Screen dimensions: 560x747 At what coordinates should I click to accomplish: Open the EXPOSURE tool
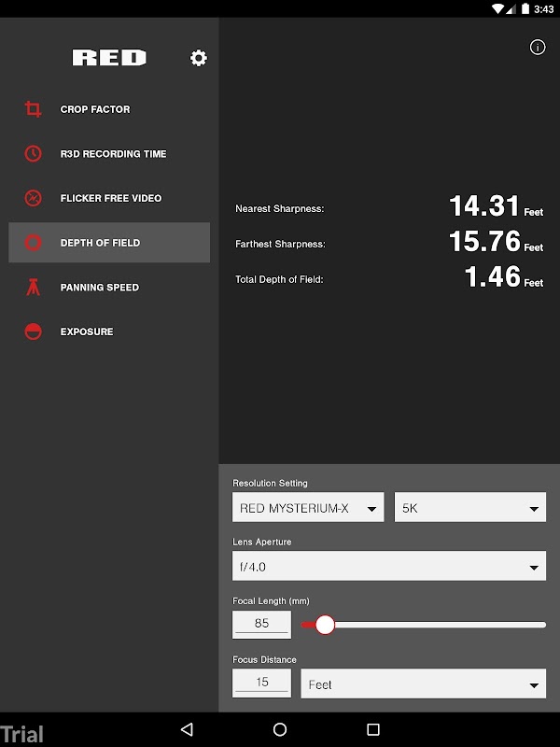109,331
